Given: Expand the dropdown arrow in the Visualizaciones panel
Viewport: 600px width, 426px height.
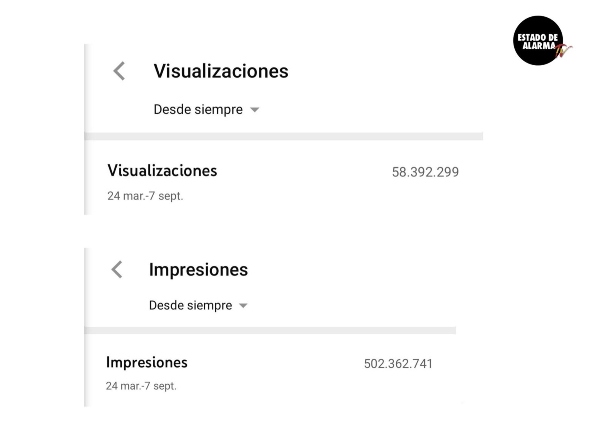Looking at the screenshot, I should click(x=254, y=110).
